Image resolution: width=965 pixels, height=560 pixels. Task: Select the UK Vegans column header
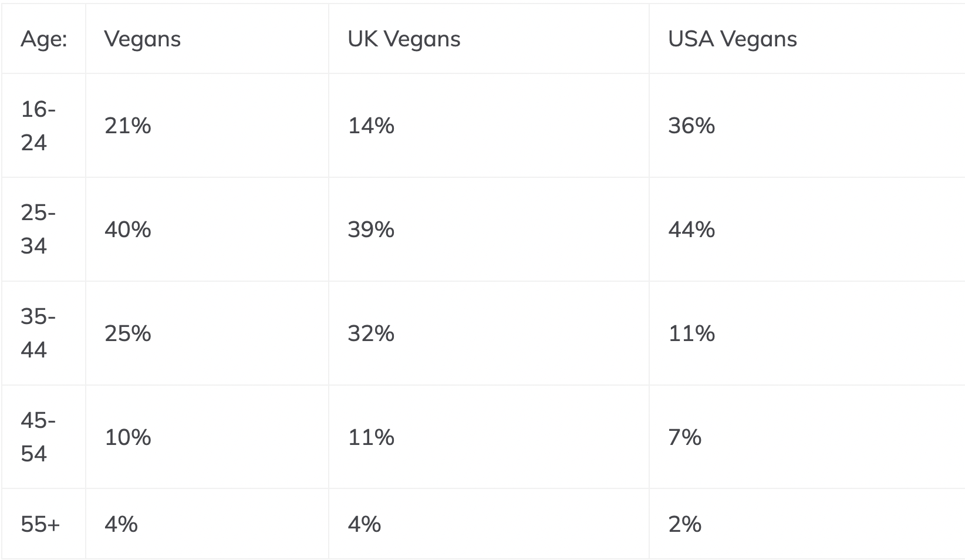(x=404, y=39)
